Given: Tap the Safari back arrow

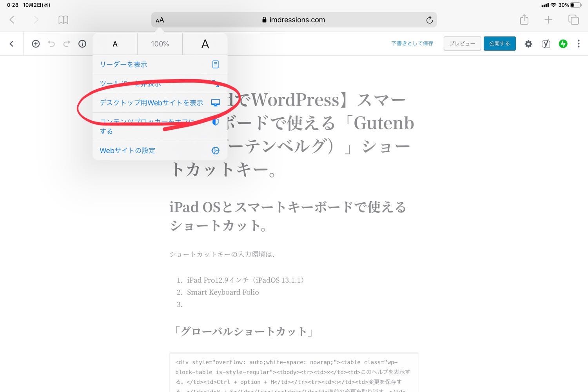Looking at the screenshot, I should pyautogui.click(x=12, y=20).
